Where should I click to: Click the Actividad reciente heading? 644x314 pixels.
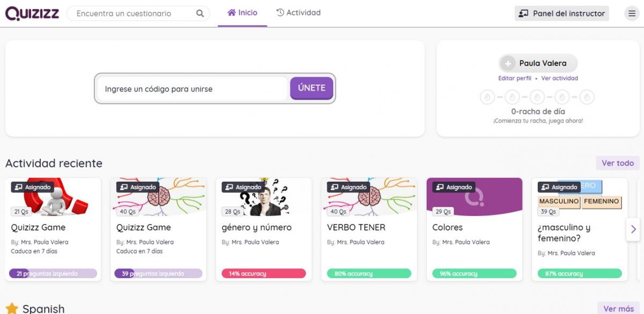[54, 163]
